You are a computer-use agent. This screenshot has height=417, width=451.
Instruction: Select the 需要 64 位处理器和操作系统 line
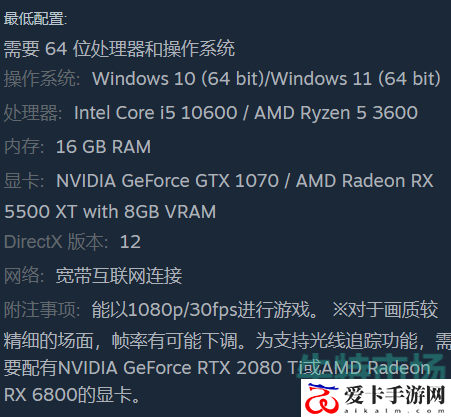click(119, 49)
